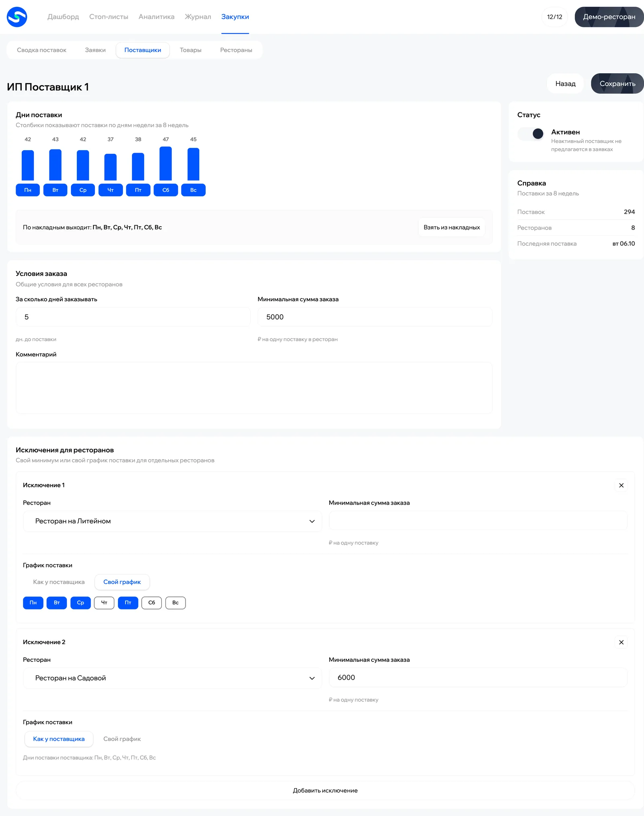Remove Исключение 1 with its X icon
This screenshot has height=816, width=644.
point(621,485)
